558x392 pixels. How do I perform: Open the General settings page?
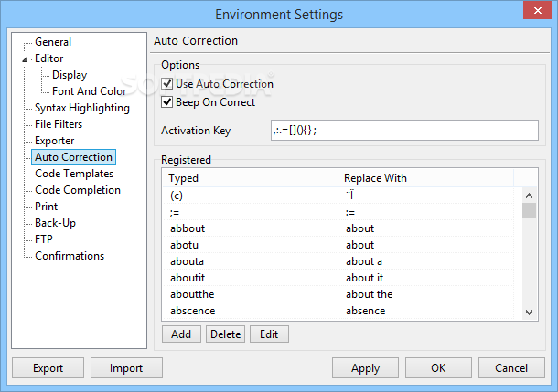[x=53, y=42]
